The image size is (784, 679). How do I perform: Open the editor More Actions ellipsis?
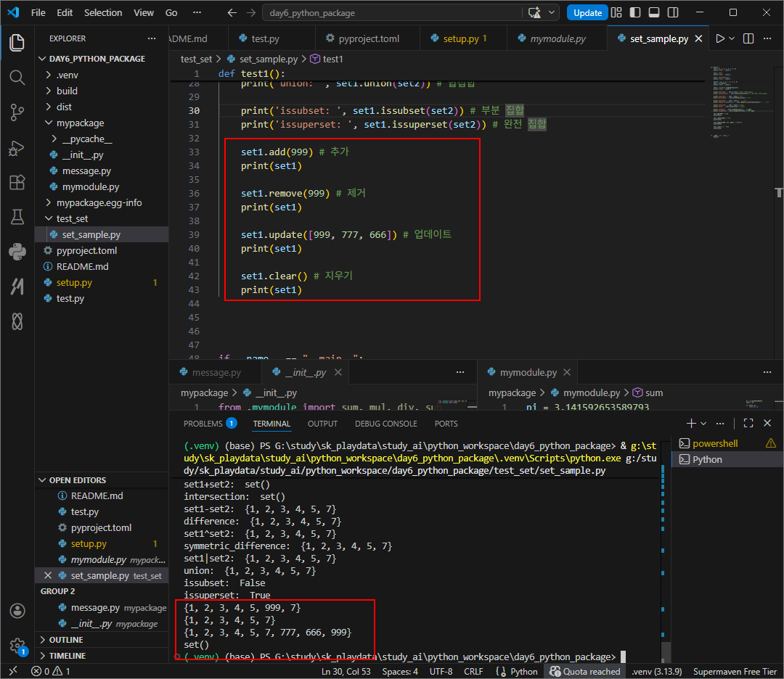pyautogui.click(x=767, y=38)
